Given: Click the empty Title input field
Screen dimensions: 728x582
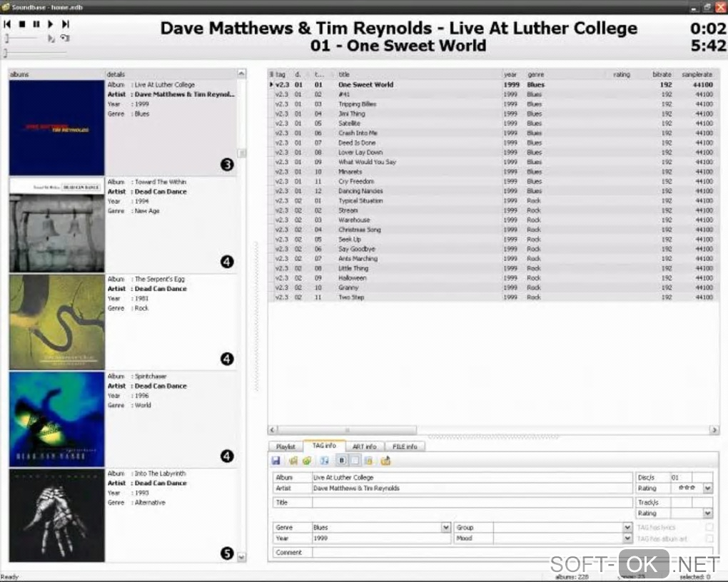Looking at the screenshot, I should [x=472, y=502].
